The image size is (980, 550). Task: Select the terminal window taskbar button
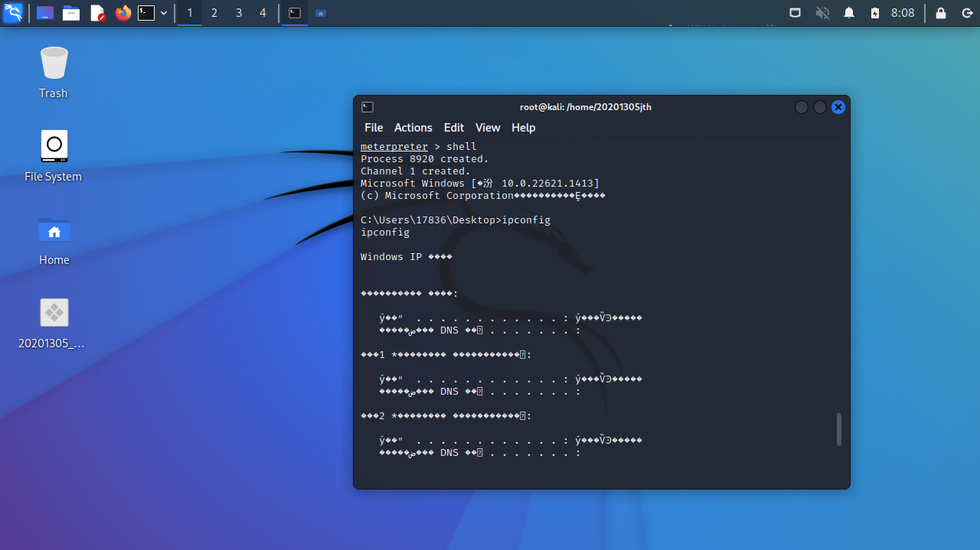click(x=295, y=13)
